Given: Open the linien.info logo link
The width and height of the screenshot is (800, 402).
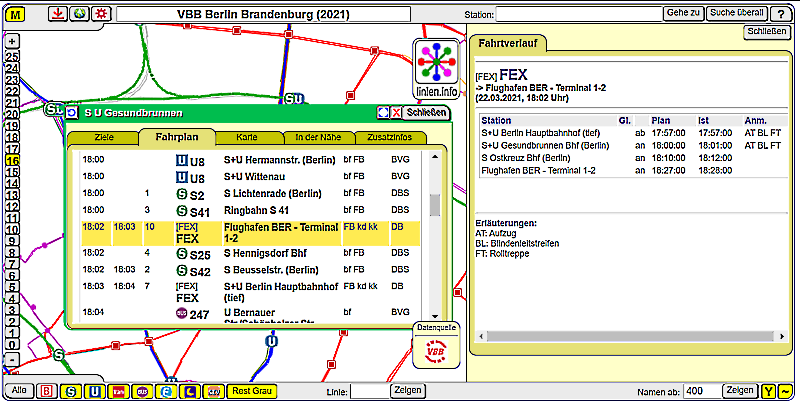Looking at the screenshot, I should coord(437,68).
